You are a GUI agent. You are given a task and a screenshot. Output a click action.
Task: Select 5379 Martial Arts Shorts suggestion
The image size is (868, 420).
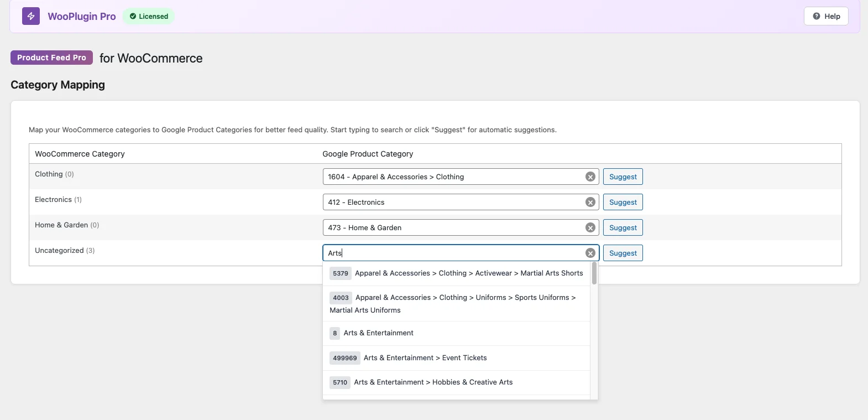457,273
